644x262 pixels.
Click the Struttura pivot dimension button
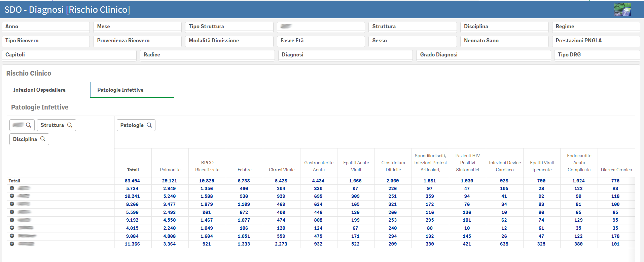(56, 125)
